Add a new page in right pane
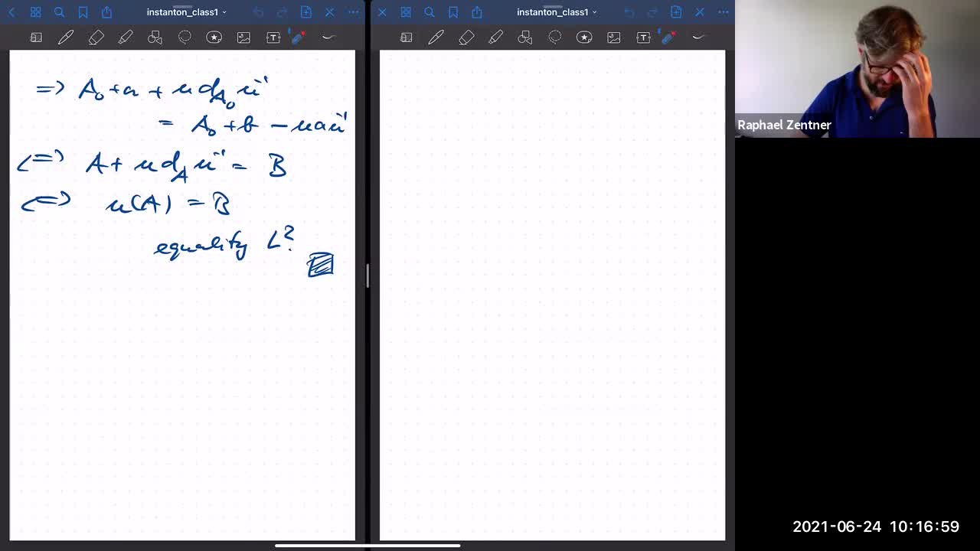Screen dimensions: 980x551 (x=676, y=12)
